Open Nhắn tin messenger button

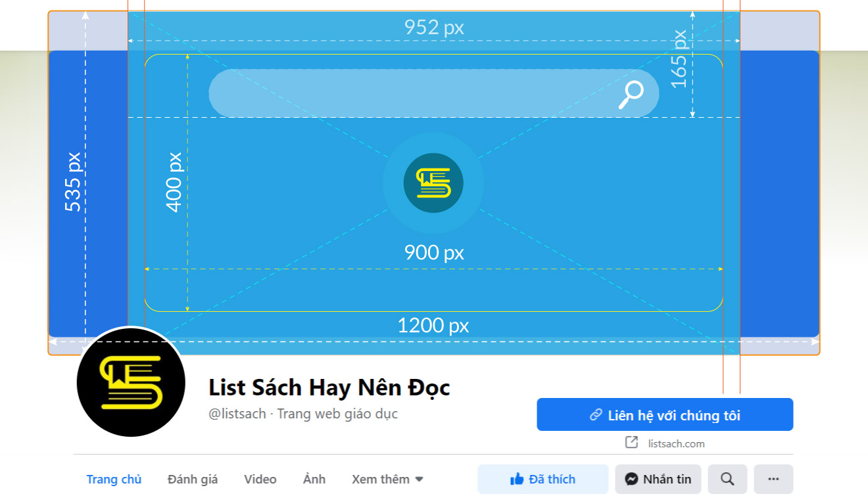point(658,480)
